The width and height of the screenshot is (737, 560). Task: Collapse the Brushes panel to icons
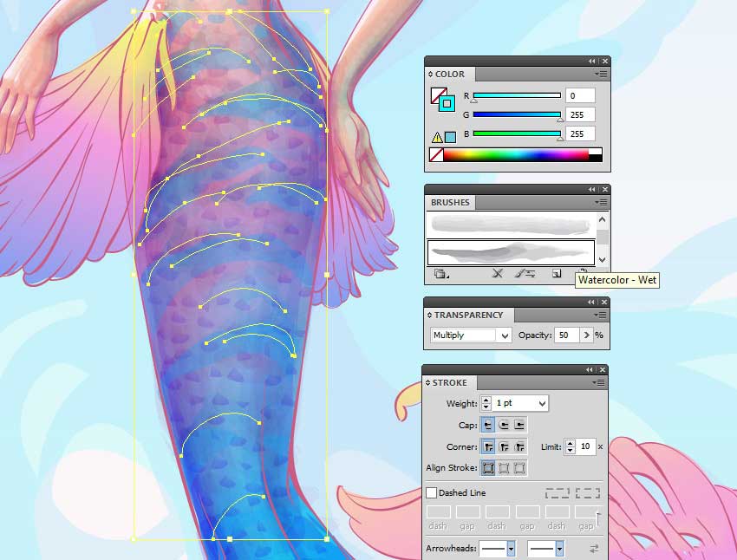pyautogui.click(x=591, y=189)
